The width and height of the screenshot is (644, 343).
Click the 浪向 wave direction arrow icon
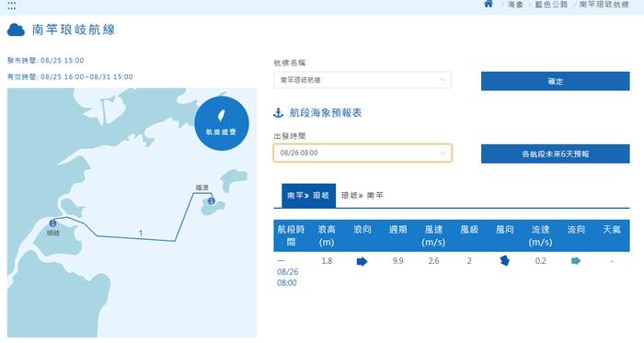(362, 261)
